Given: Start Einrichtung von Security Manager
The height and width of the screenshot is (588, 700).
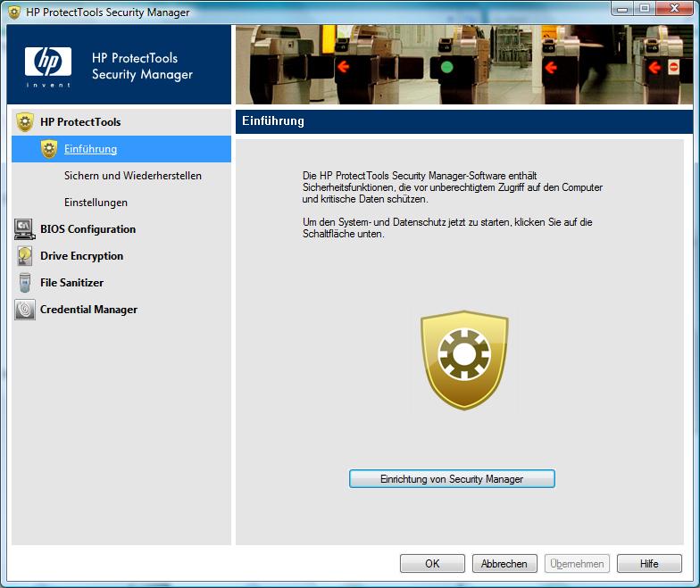Looking at the screenshot, I should click(452, 478).
